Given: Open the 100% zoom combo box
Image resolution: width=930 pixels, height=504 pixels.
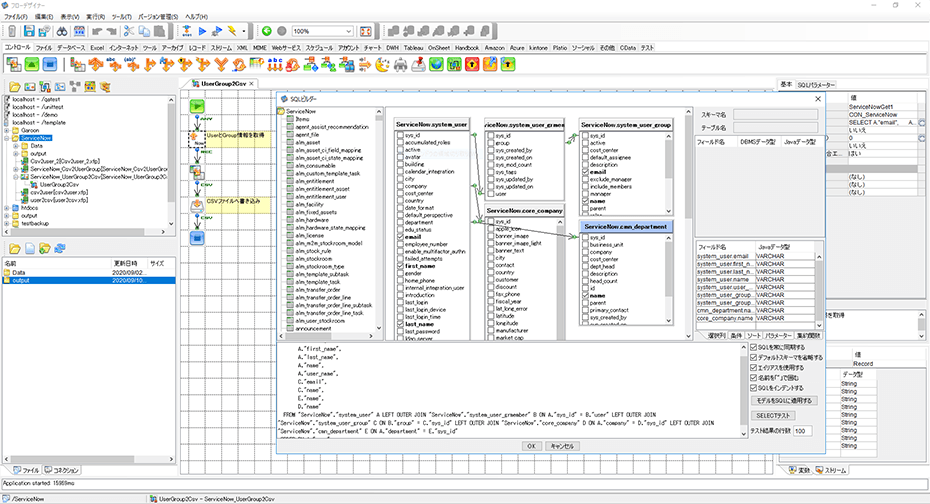Looking at the screenshot, I should tap(323, 31).
